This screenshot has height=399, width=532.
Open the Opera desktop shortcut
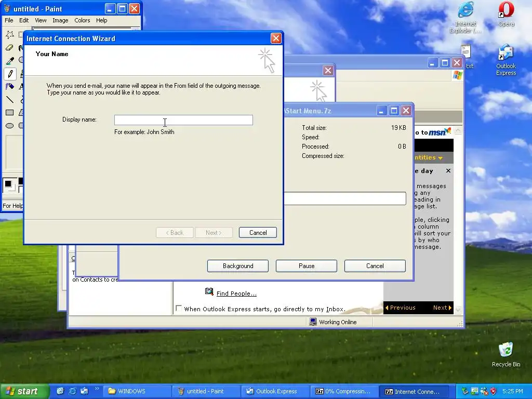click(506, 14)
